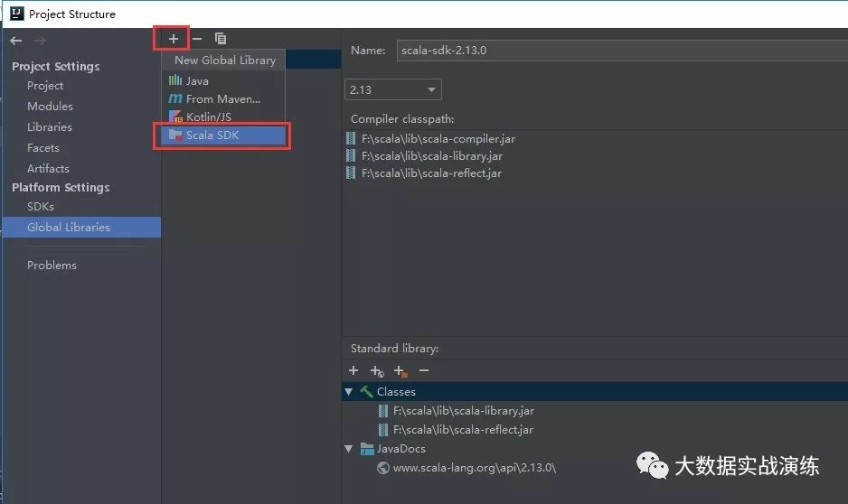This screenshot has height=504, width=848.
Task: Open the Artifacts settings page
Action: [48, 169]
